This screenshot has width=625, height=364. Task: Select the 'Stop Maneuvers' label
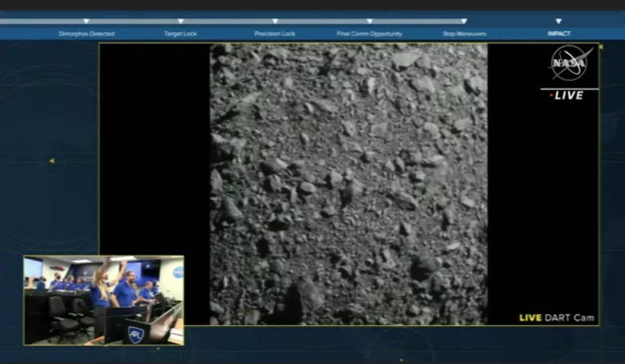pyautogui.click(x=464, y=34)
